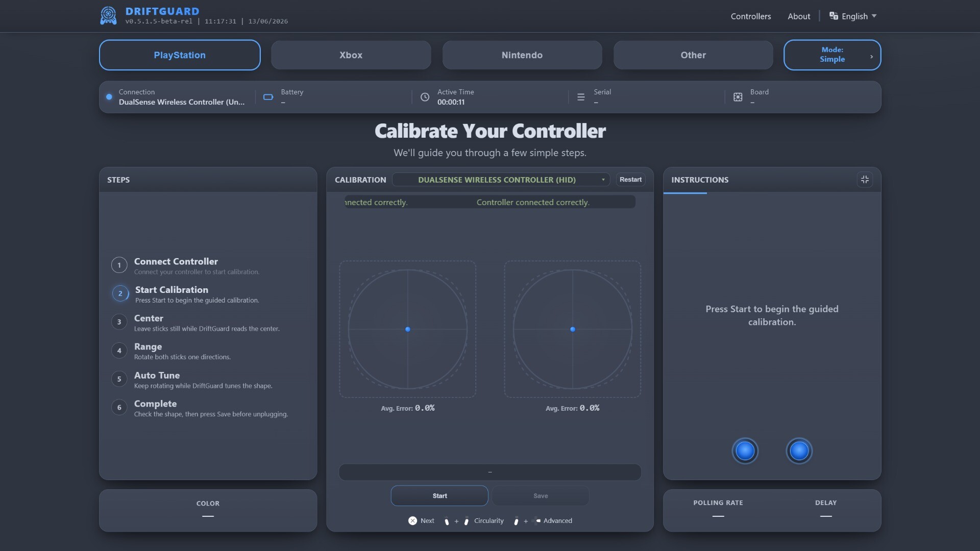Click the Save button
The image size is (980, 551).
tap(541, 495)
